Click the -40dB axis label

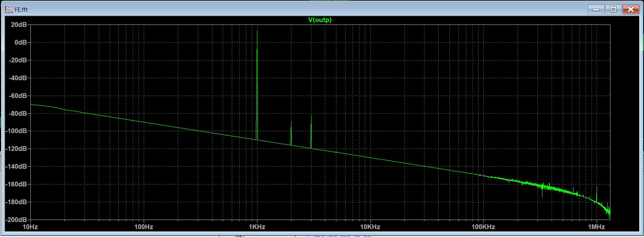coord(18,78)
